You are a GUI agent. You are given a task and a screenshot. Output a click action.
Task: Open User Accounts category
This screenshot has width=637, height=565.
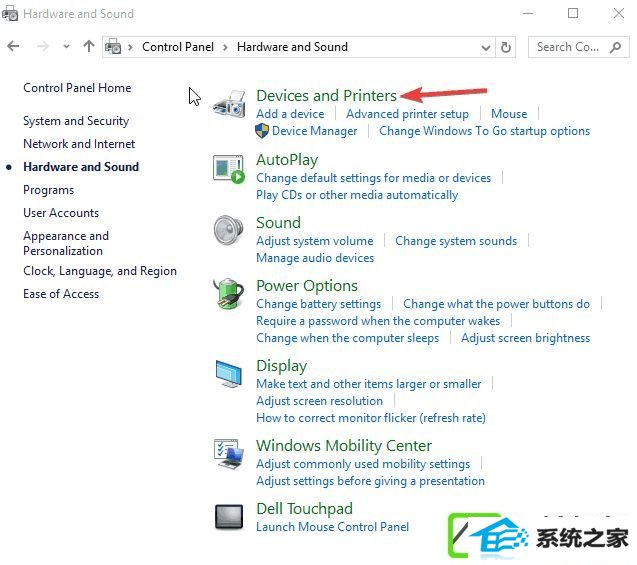[61, 213]
